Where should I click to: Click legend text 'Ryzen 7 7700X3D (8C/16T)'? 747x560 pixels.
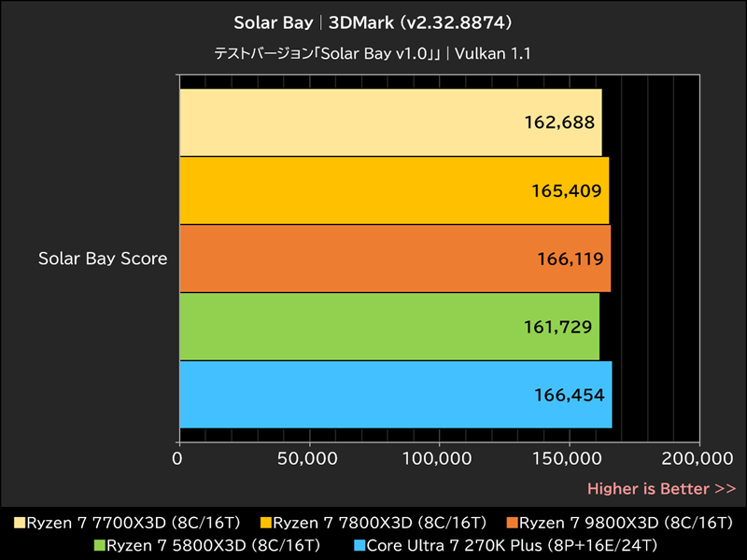(x=134, y=523)
